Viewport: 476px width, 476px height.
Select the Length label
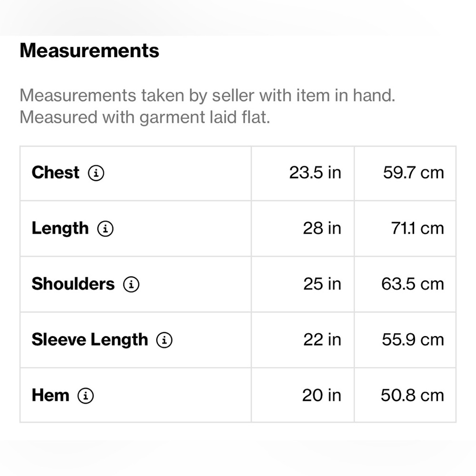coord(60,229)
